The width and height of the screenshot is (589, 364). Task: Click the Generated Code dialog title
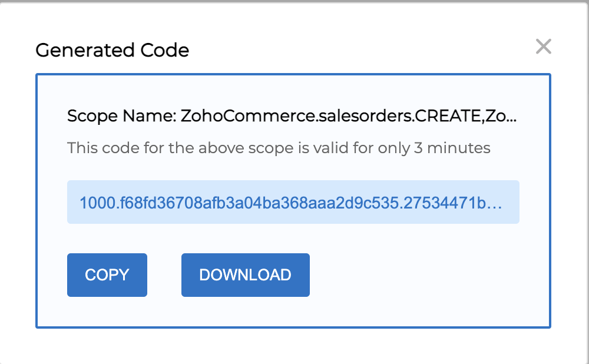[x=112, y=51]
